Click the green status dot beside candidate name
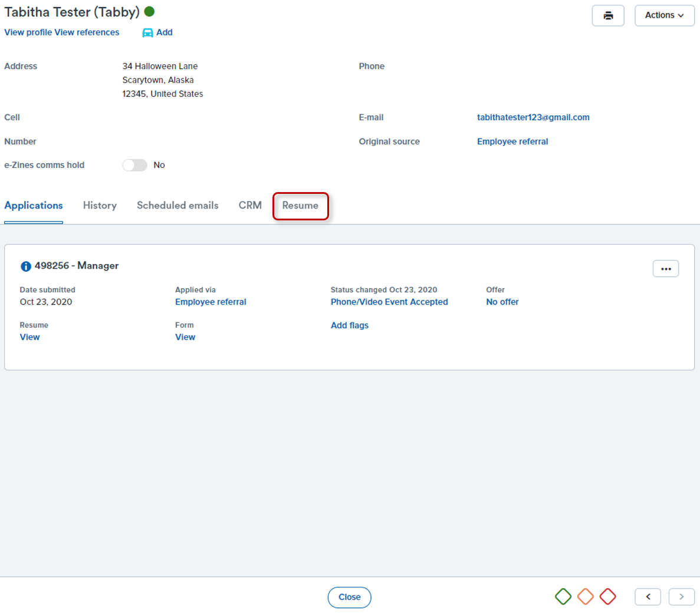 [x=149, y=11]
